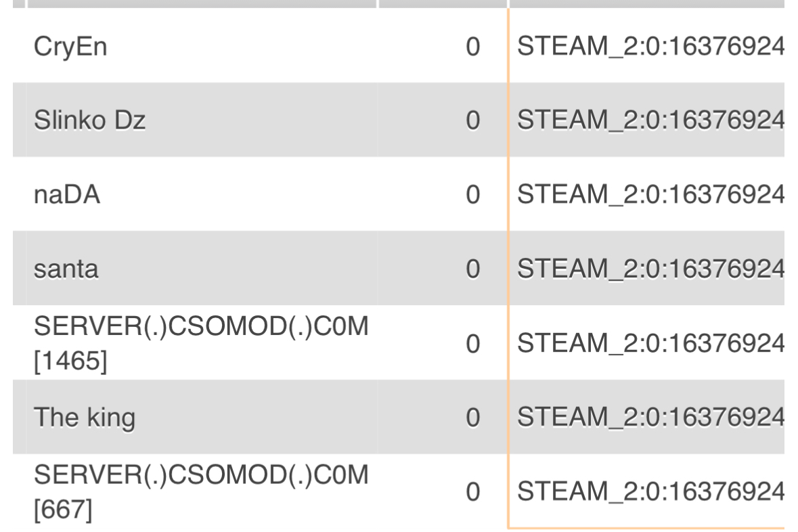Viewport: 798px width, 532px height.
Task: Select The king player name
Action: click(85, 418)
